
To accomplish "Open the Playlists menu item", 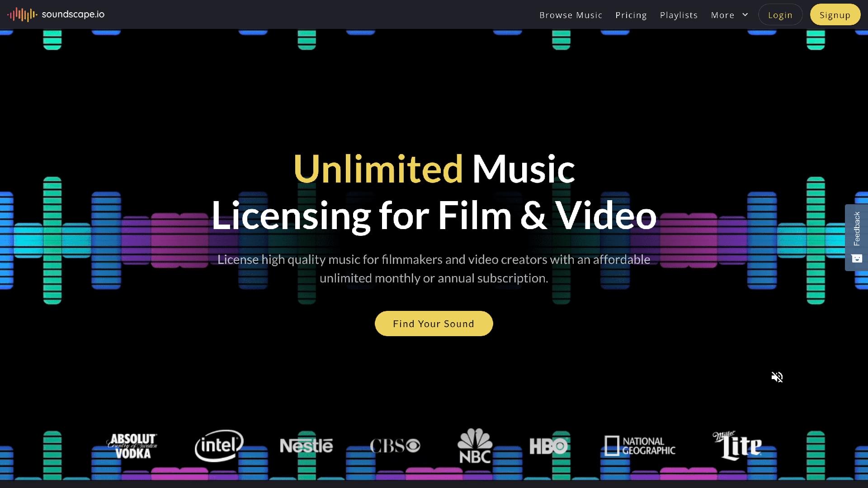I will click(x=679, y=15).
